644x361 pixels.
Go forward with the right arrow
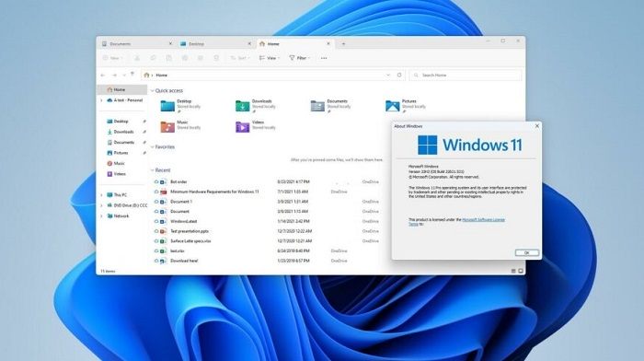tap(114, 76)
